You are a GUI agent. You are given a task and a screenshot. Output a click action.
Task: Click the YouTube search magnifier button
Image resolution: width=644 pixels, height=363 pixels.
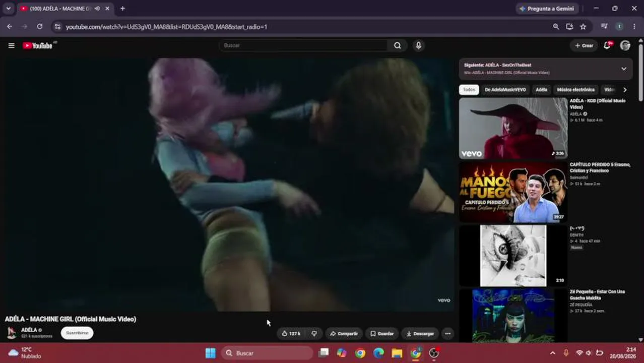398,45
